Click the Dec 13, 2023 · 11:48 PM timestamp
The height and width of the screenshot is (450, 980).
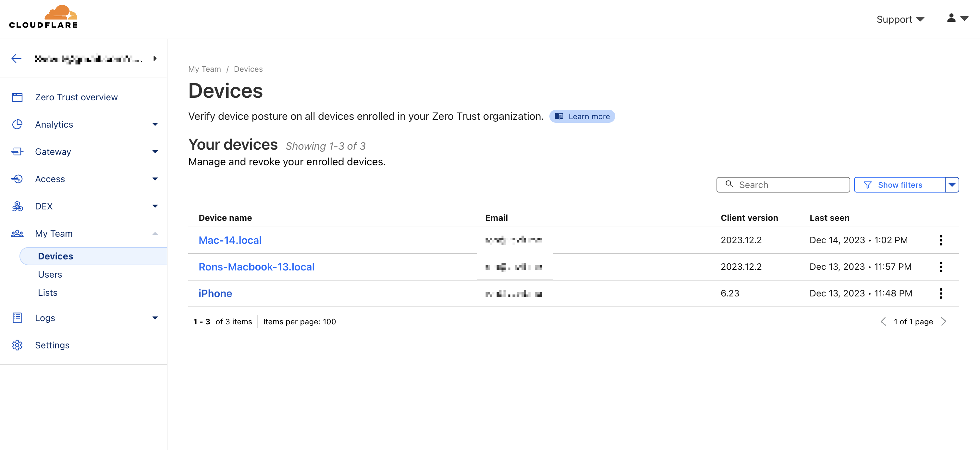(x=861, y=294)
